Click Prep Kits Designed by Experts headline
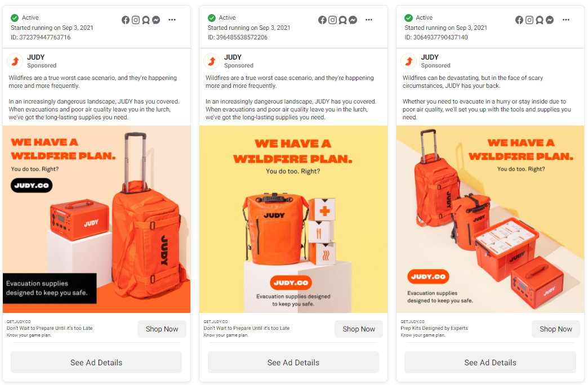 click(434, 328)
